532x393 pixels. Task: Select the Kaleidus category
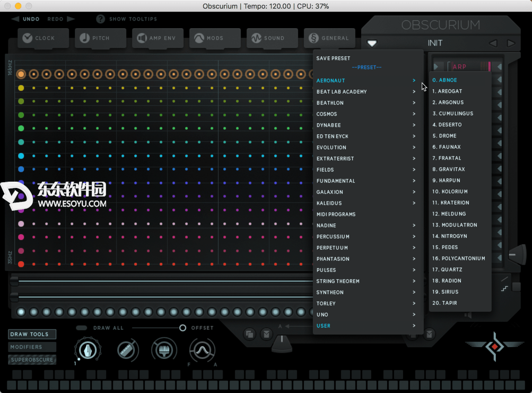point(368,203)
